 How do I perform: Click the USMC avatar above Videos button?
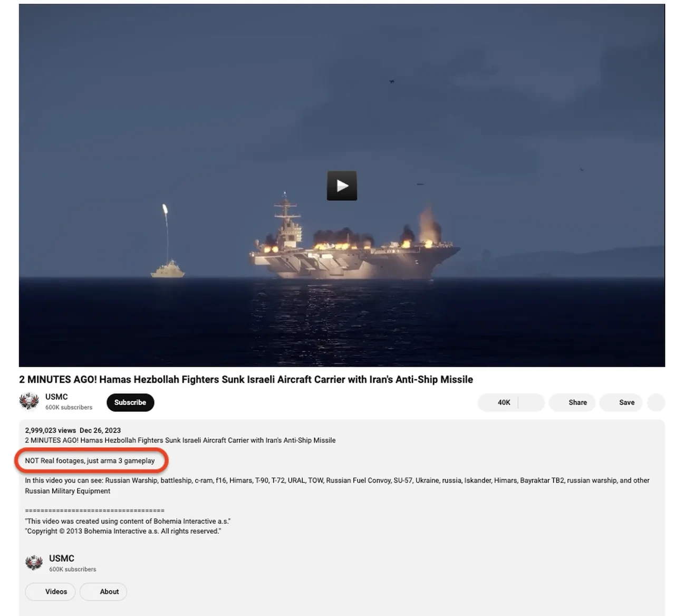coord(34,563)
